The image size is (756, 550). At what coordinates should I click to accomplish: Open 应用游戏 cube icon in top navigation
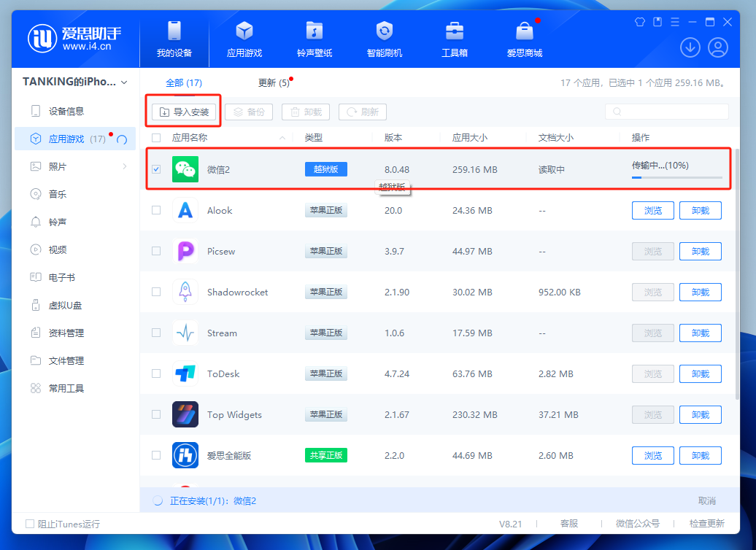[244, 31]
